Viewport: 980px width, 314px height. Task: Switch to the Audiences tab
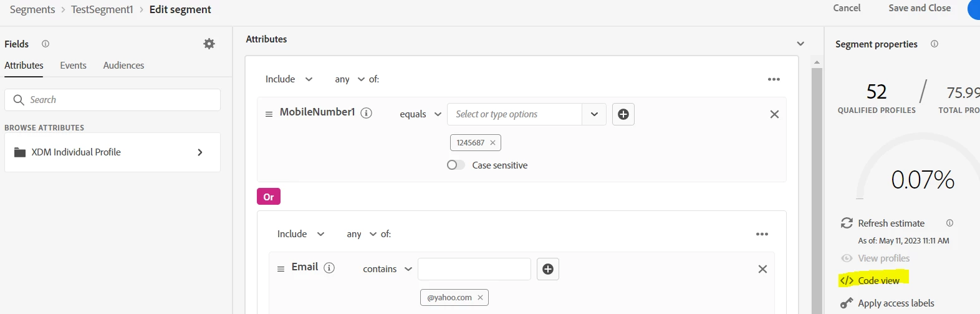click(x=123, y=66)
